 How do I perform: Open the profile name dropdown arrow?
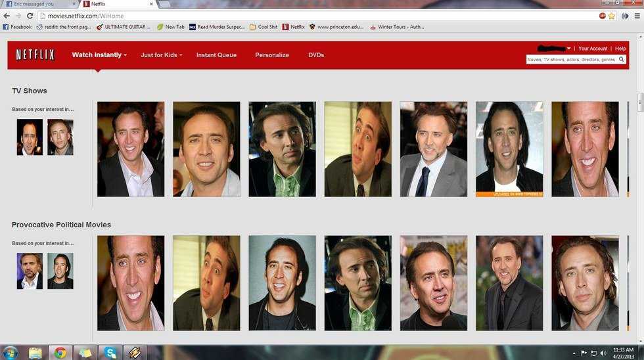pos(569,49)
